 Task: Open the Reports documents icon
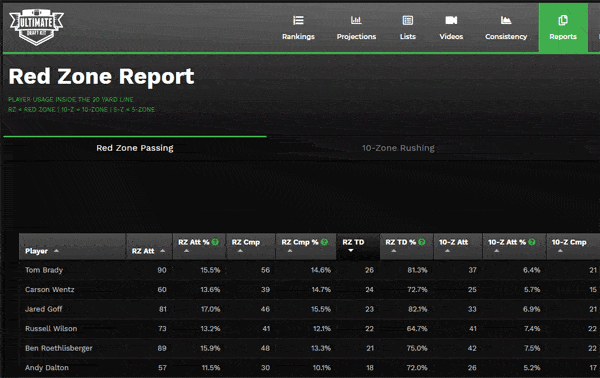pos(562,20)
